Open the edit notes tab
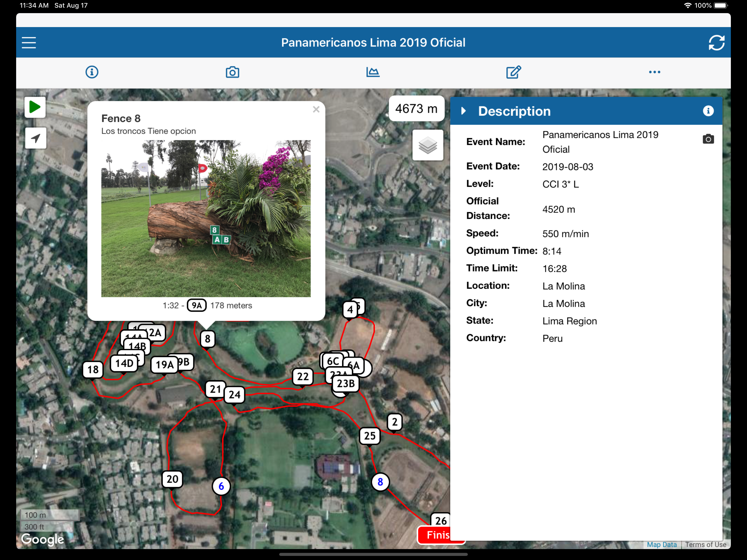 (514, 72)
